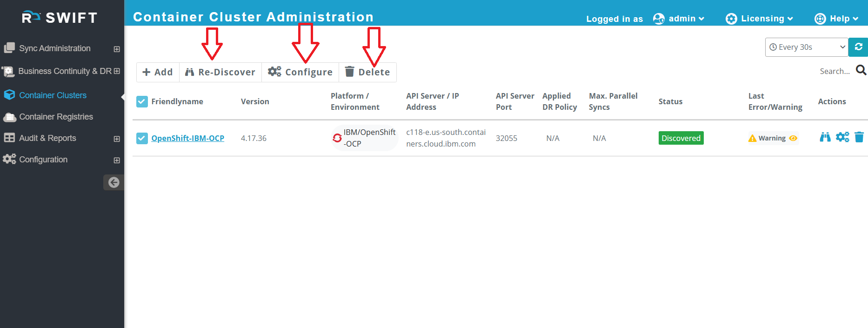Click the Configure toolbar button
Viewport: 868px width, 328px height.
pos(300,72)
